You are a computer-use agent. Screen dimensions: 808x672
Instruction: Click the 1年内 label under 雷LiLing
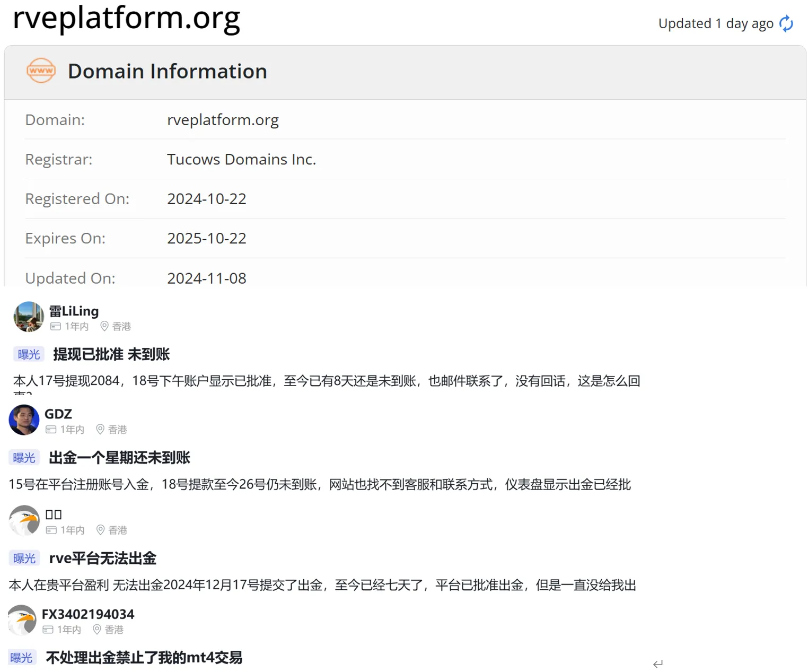(77, 326)
